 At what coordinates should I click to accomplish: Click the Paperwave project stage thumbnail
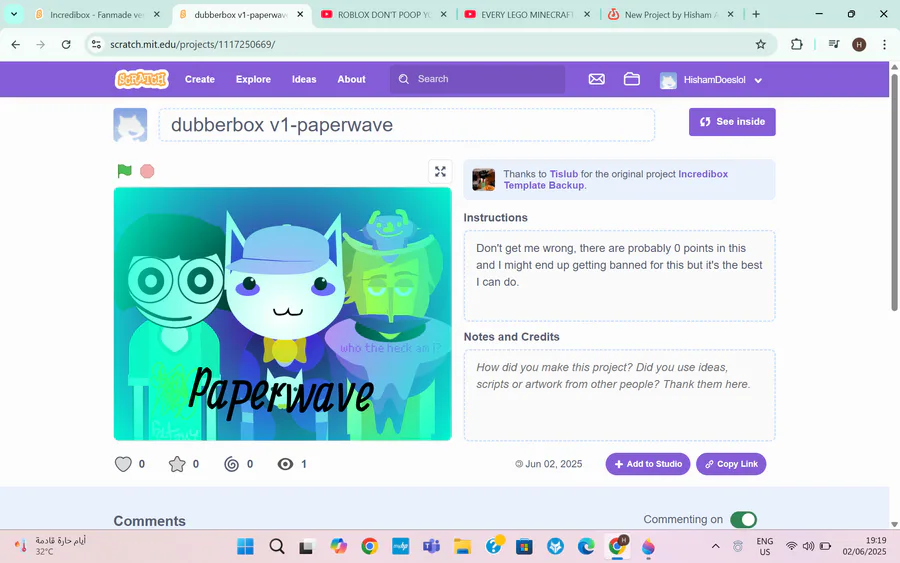[x=282, y=314]
